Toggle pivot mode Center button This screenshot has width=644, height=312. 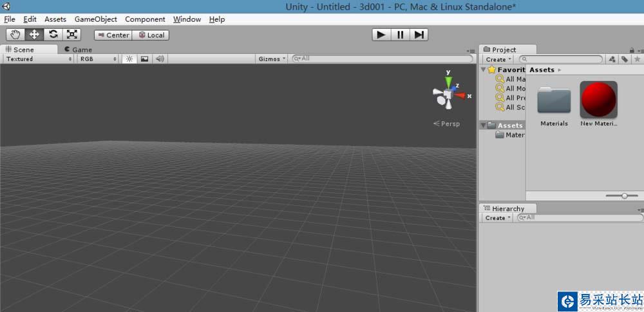click(113, 35)
